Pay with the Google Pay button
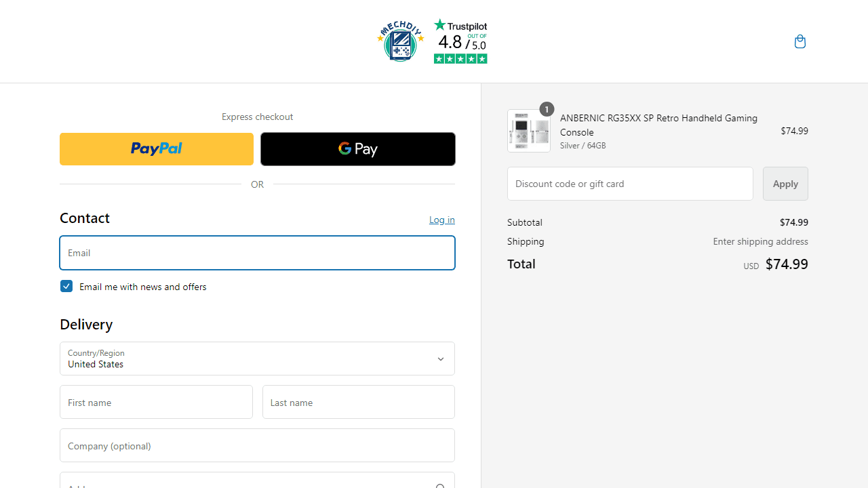868x488 pixels. coord(358,149)
